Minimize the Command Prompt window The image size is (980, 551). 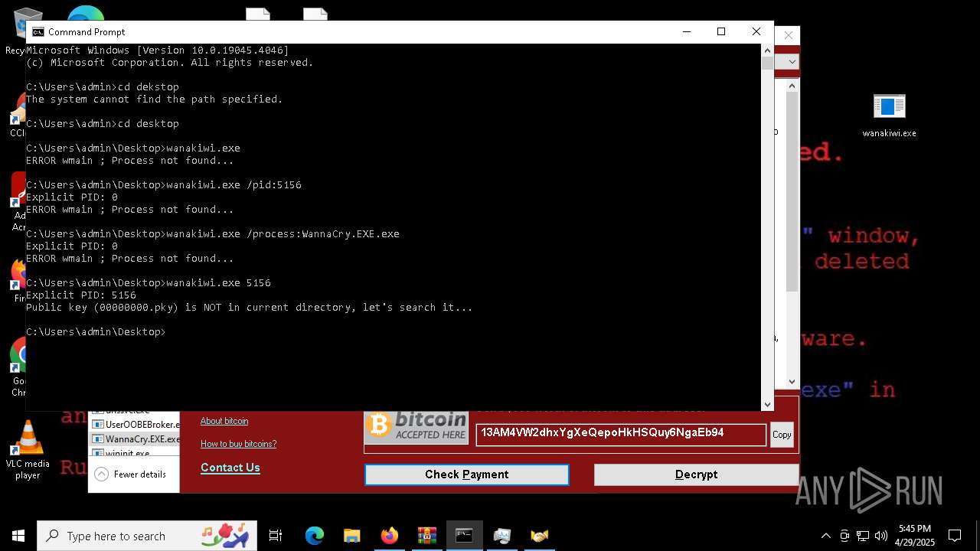[x=686, y=31]
